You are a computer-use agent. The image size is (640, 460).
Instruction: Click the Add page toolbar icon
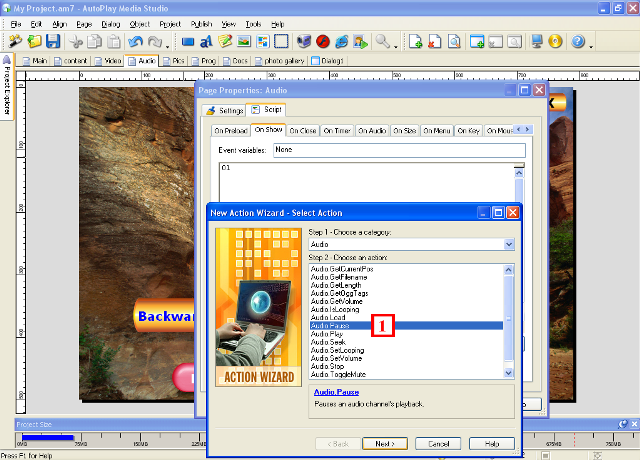(x=416, y=42)
